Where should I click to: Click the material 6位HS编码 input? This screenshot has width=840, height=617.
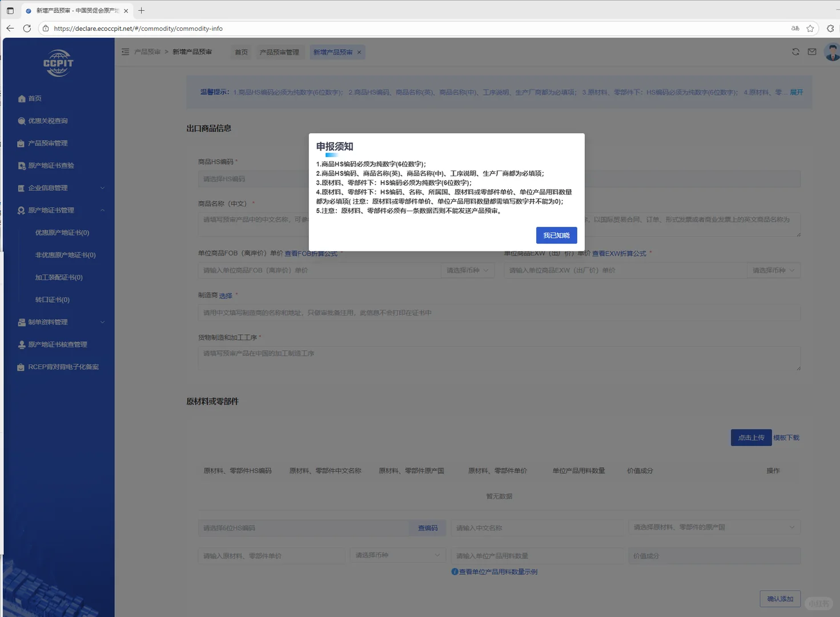pyautogui.click(x=304, y=528)
